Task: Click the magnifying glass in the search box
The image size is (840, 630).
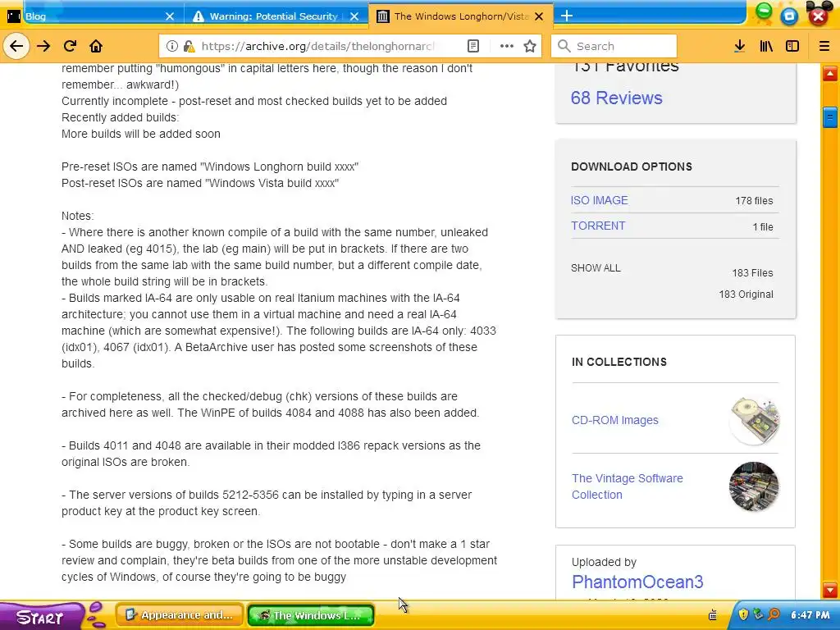Action: 564,46
